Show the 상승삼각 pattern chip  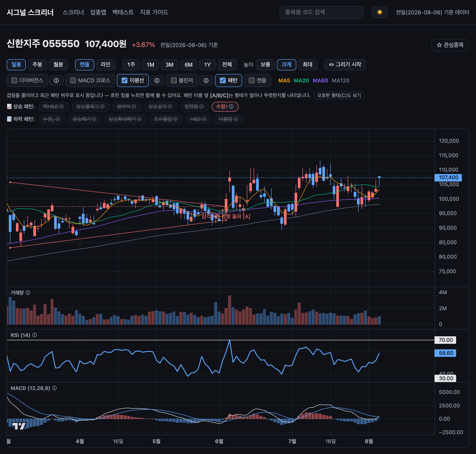[160, 107]
